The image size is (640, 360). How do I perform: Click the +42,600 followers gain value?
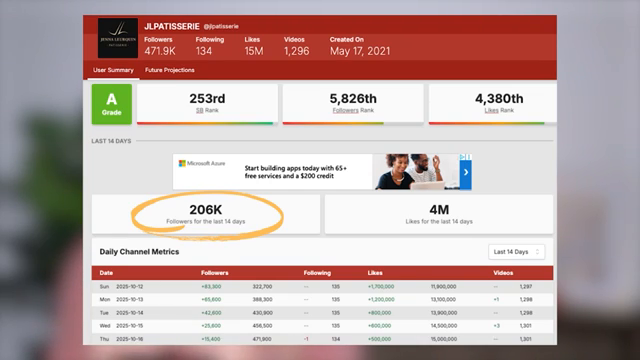(211, 313)
